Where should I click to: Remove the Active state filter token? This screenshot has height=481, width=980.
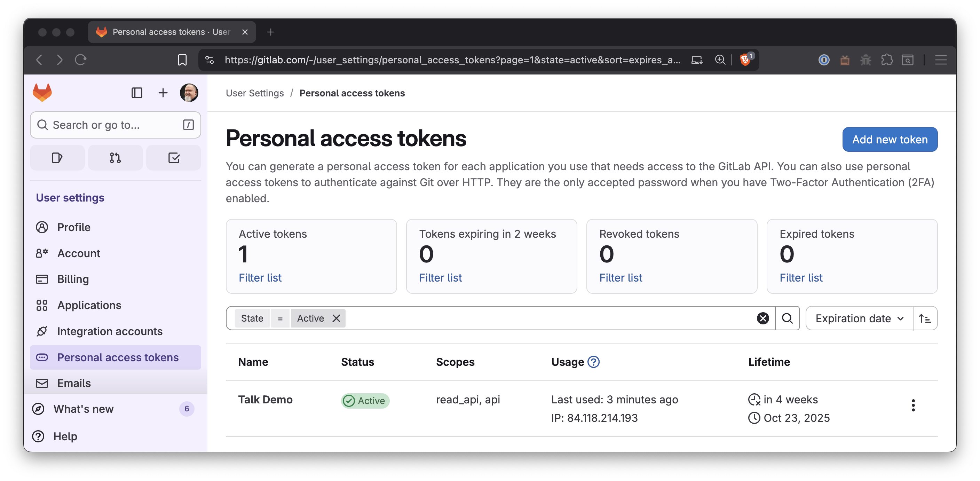[x=336, y=318]
